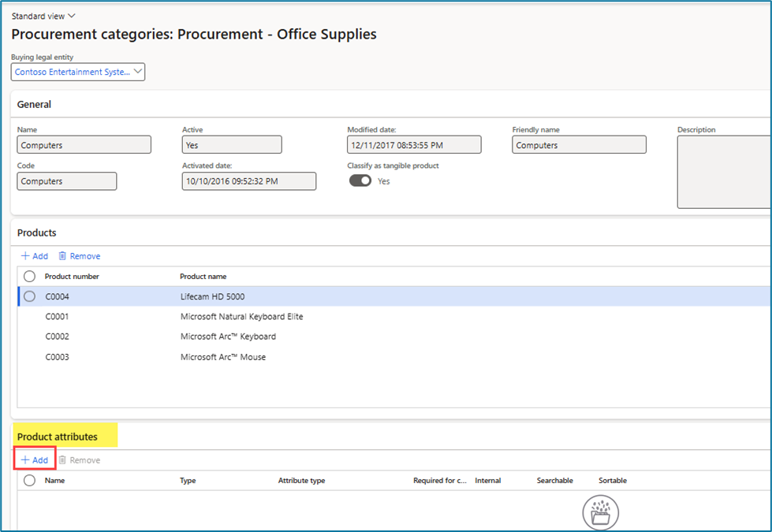Image resolution: width=772 pixels, height=532 pixels.
Task: Click the circle icon in Product attributes header row
Action: pos(28,480)
